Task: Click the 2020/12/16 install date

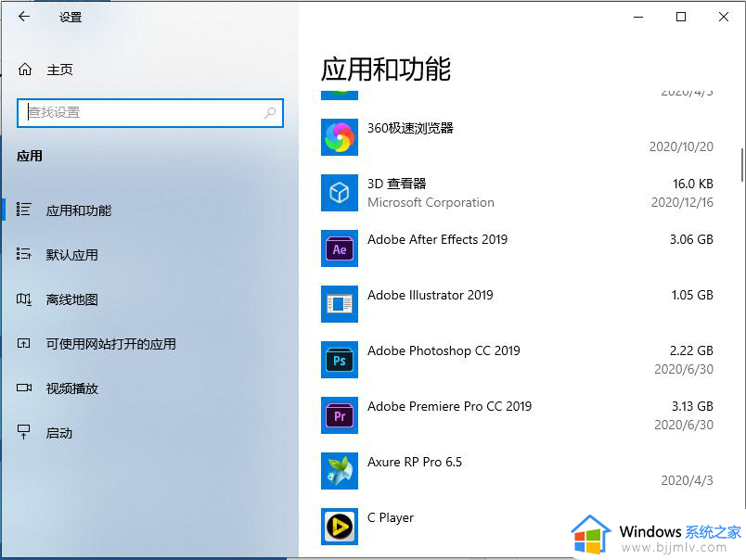Action: tap(682, 202)
